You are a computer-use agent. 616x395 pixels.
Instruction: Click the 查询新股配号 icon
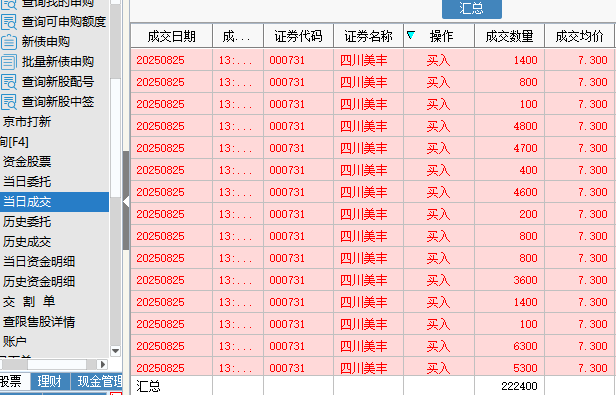[x=9, y=82]
